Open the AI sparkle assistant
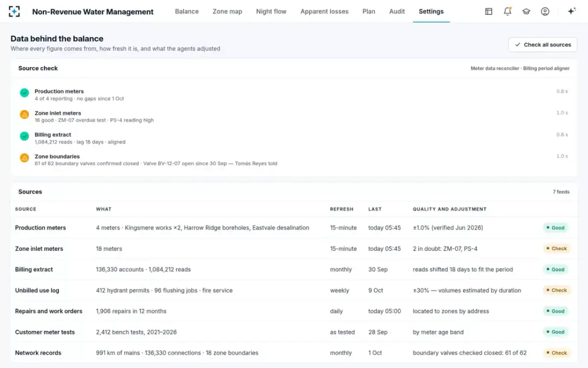Image resolution: width=588 pixels, height=368 pixels. [571, 11]
